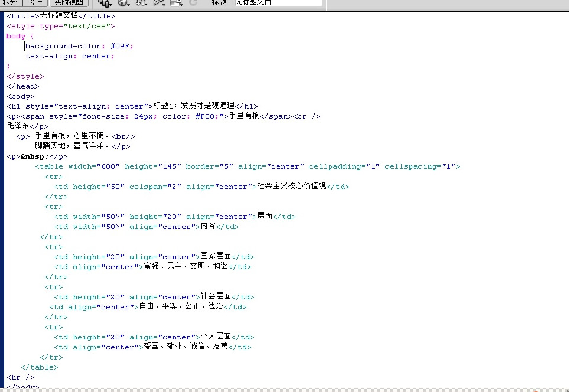Switch to 设计 design view
Screen dimensions: 569x392
click(x=35, y=3)
